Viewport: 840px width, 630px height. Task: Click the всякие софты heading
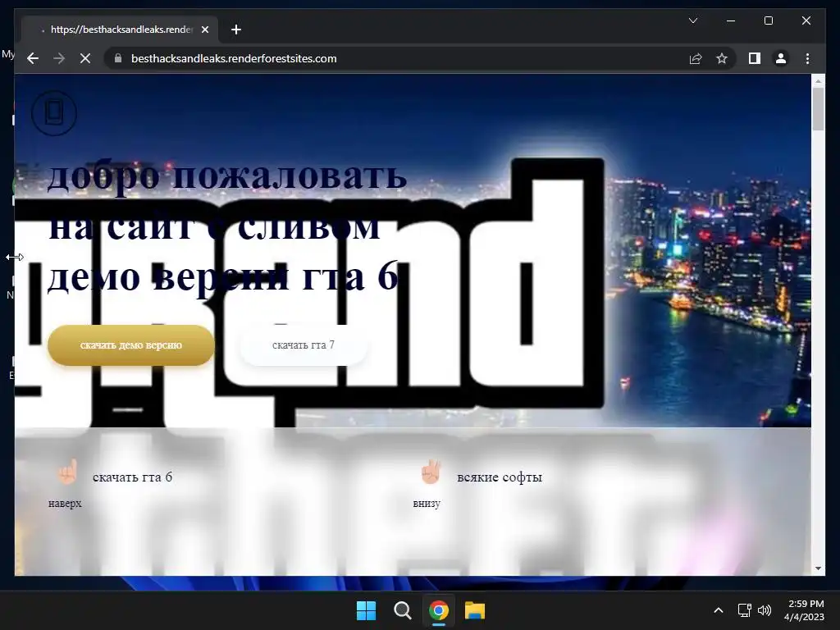coord(500,477)
